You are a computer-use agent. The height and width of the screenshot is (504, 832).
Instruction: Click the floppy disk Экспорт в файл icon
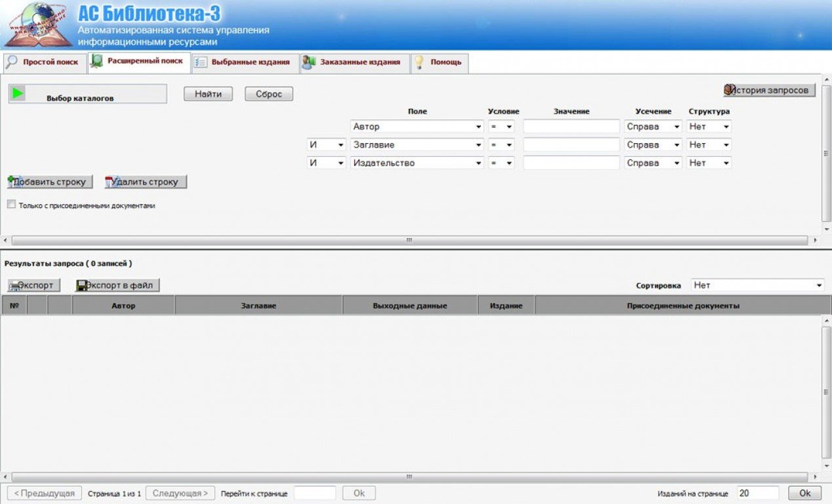coord(83,285)
